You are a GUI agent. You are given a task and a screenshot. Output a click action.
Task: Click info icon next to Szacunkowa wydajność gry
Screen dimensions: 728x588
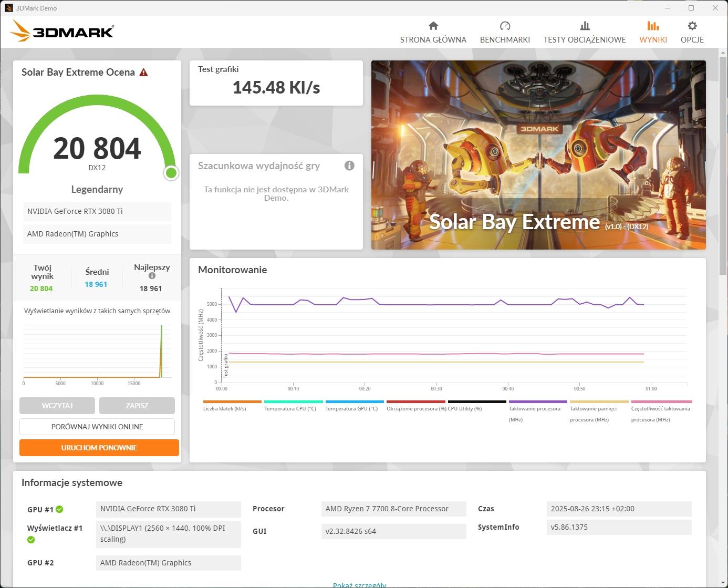tap(349, 166)
